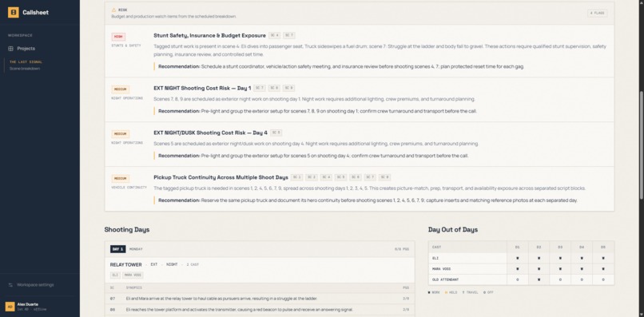Click the Workspace settings sliders icon
644x317 pixels.
[x=10, y=284]
